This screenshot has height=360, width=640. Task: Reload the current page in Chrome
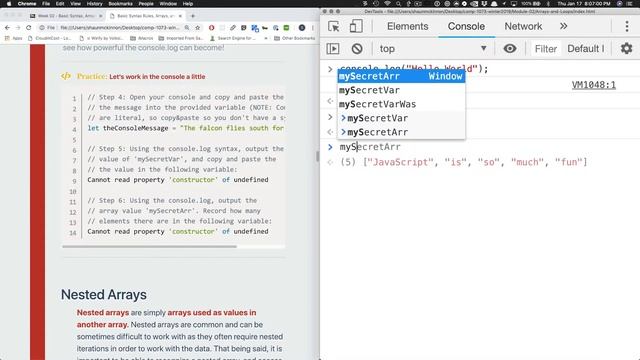pos(29,28)
